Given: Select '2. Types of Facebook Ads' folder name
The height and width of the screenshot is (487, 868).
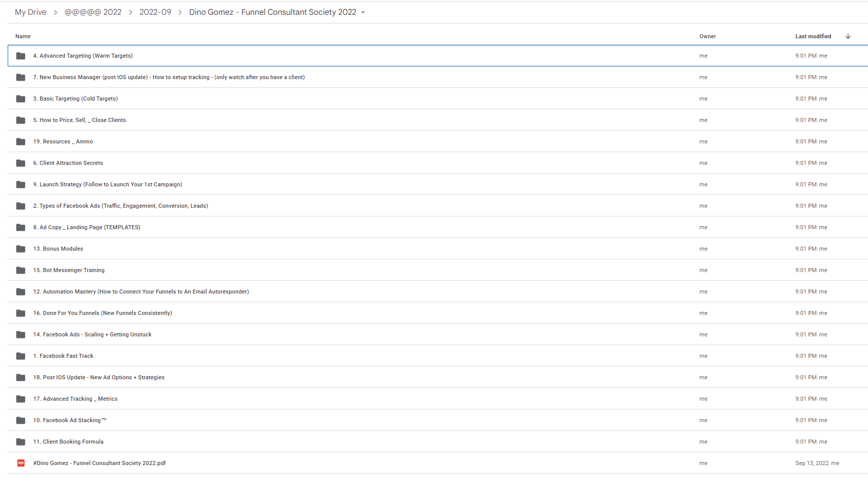Looking at the screenshot, I should tap(121, 206).
